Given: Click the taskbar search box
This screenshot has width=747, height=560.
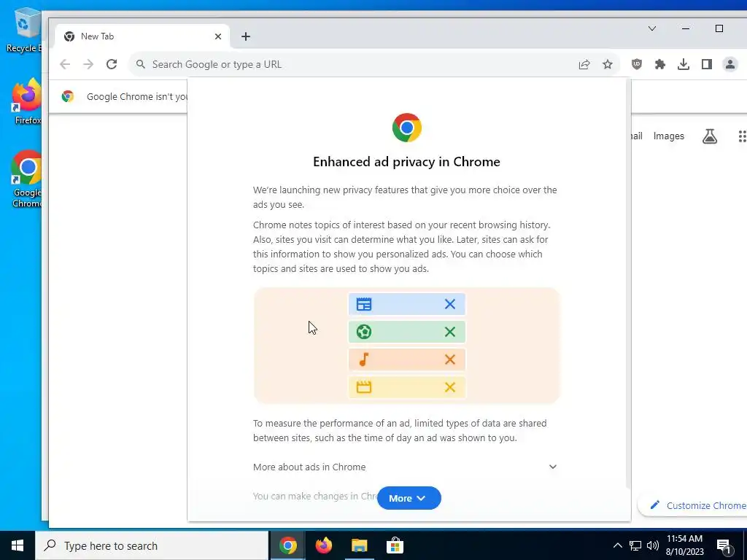Looking at the screenshot, I should [152, 545].
